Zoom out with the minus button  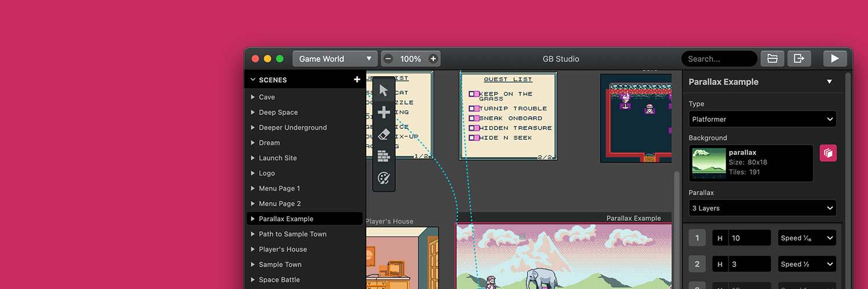388,59
